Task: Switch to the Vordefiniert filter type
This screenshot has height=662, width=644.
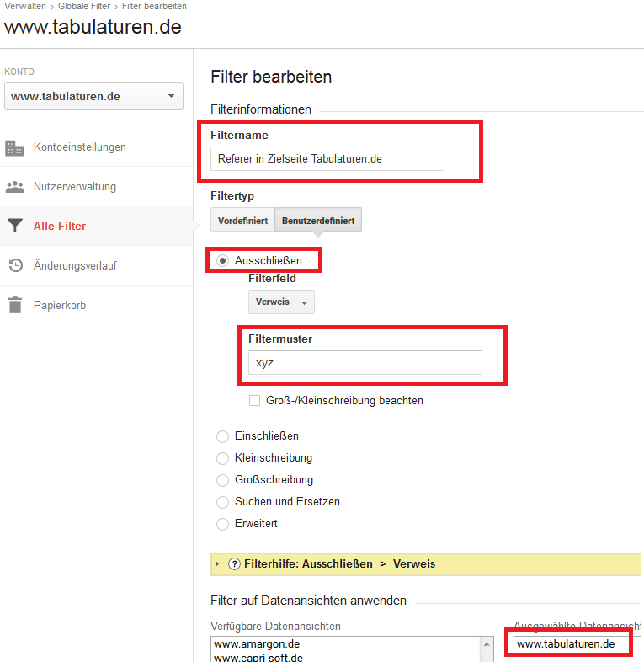Action: click(x=242, y=221)
